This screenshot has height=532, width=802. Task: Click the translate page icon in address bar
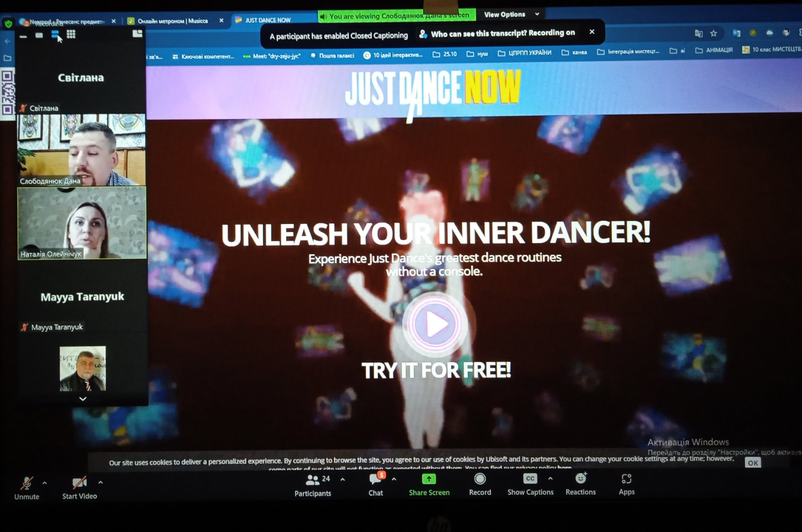click(x=698, y=34)
